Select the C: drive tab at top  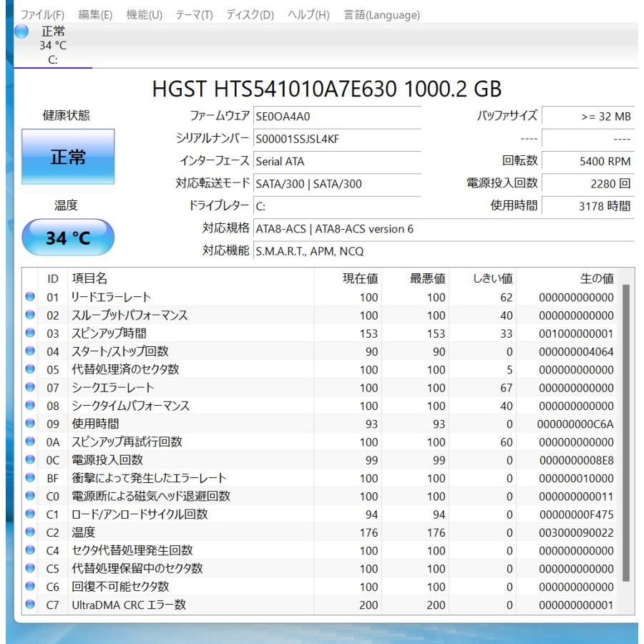tap(52, 46)
